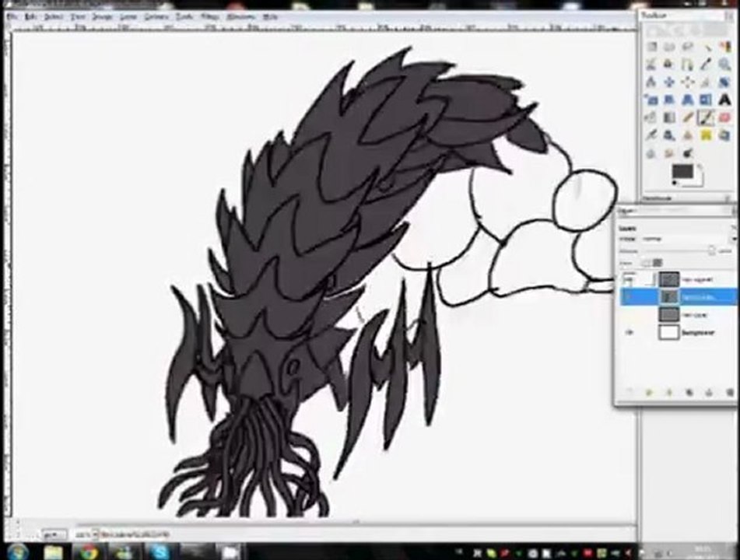
Task: Open the Windows Start menu
Action: point(18,551)
